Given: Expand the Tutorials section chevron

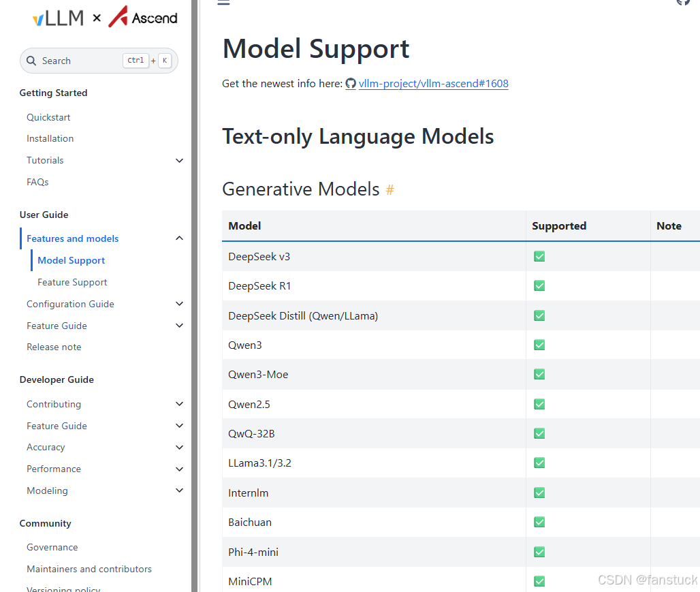Looking at the screenshot, I should pyautogui.click(x=180, y=160).
